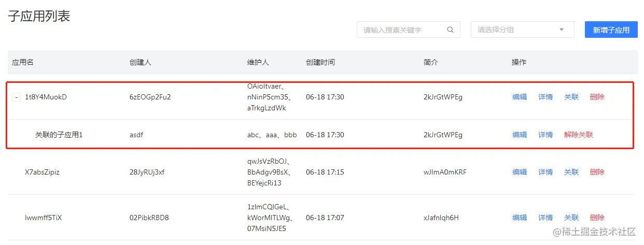Open the 请选择分组 group dropdown
This screenshot has height=245, width=644.
(x=522, y=30)
